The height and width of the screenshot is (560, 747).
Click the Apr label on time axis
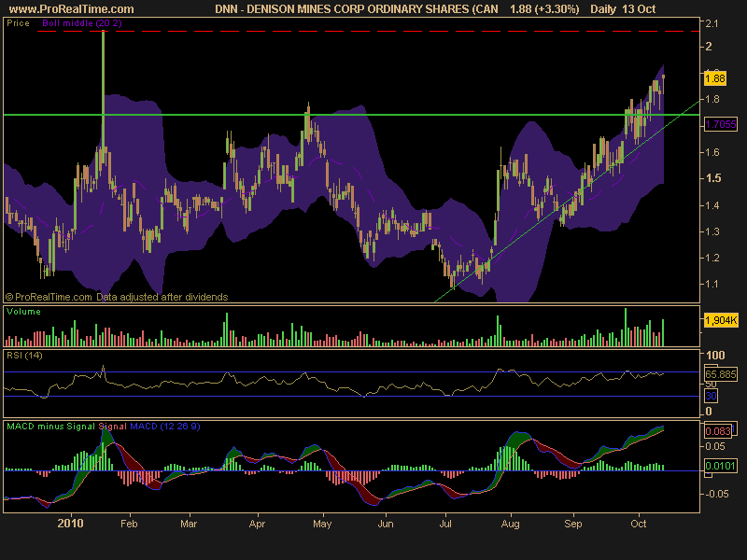tap(258, 524)
